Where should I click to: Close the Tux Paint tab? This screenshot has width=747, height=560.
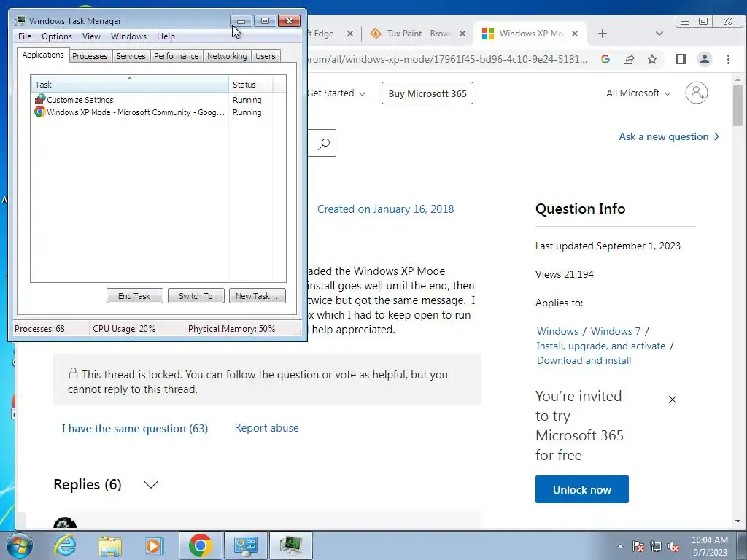pos(462,34)
